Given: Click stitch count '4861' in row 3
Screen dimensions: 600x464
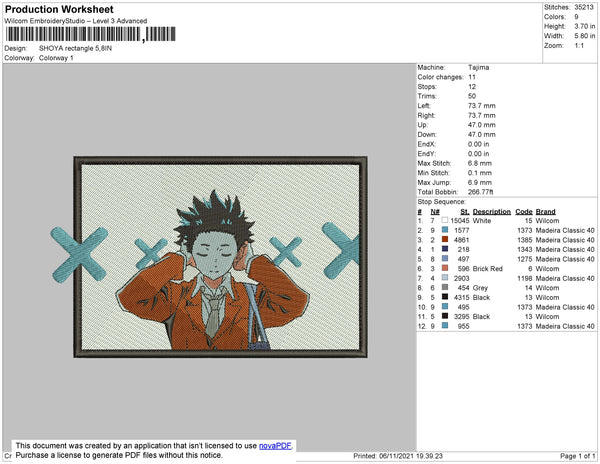Looking at the screenshot, I should tap(461, 240).
